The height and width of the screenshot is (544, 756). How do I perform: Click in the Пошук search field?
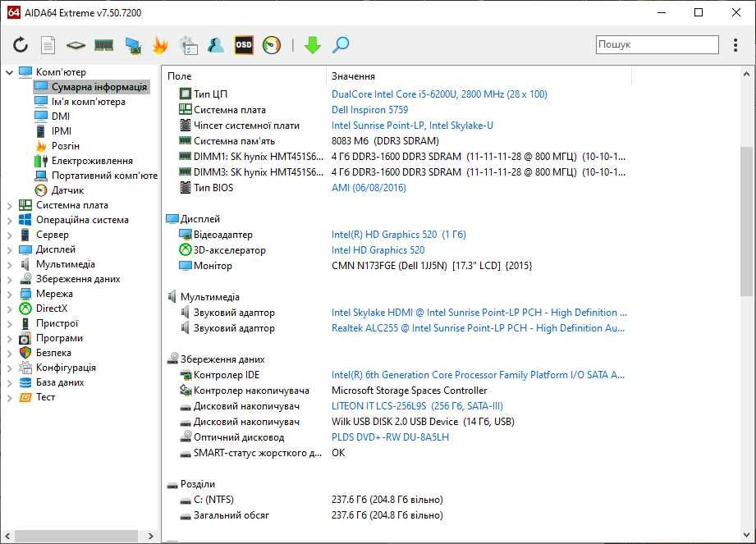pyautogui.click(x=657, y=44)
